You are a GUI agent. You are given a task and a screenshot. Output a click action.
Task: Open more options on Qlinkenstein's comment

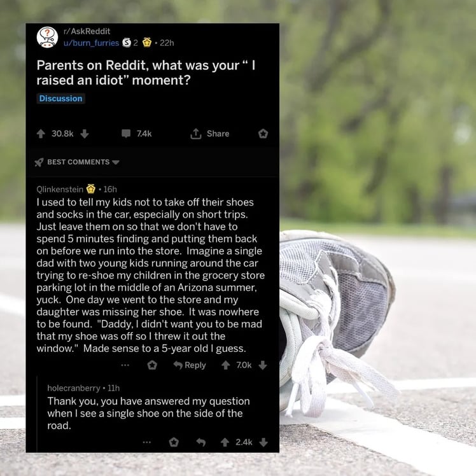coord(125,365)
